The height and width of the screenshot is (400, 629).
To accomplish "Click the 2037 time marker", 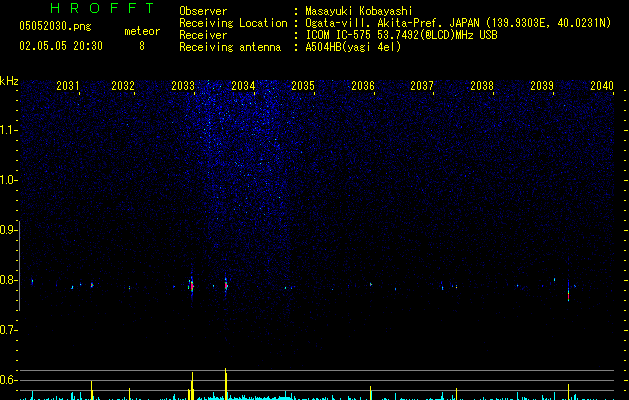I will 422,86.
